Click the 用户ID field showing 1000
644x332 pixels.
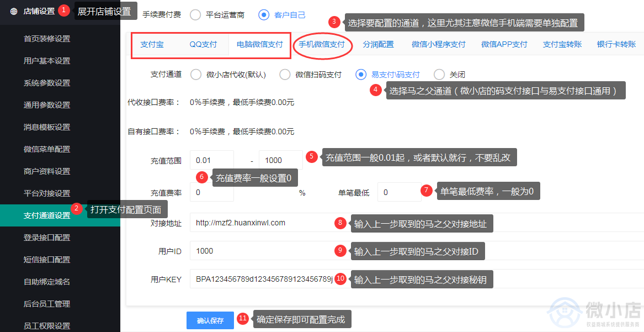point(417,251)
